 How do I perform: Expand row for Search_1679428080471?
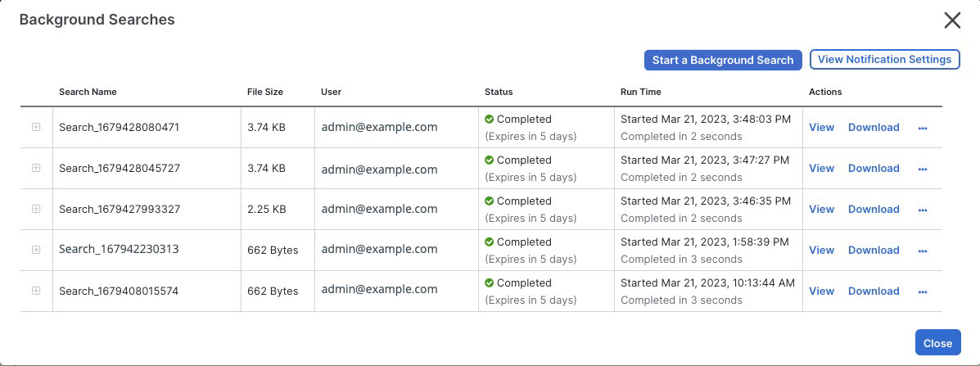(36, 127)
